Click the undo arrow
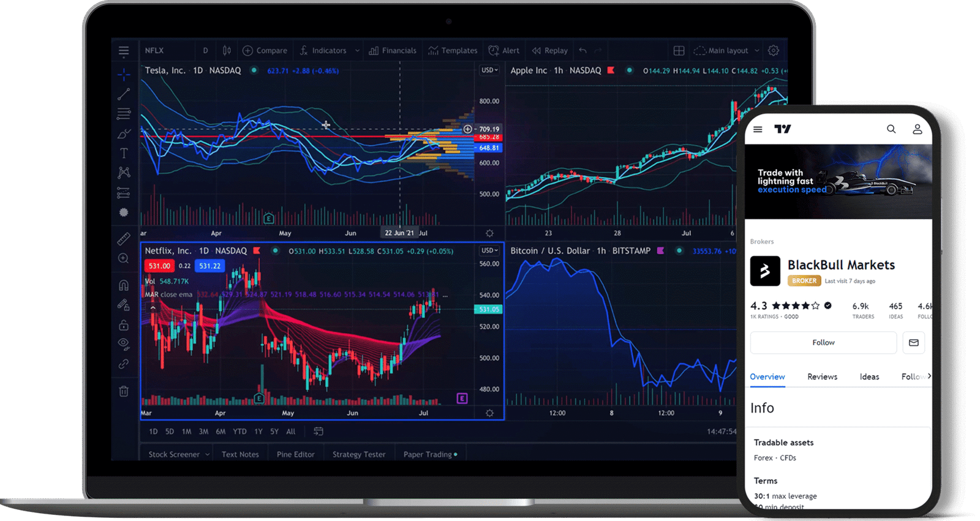Image resolution: width=980 pixels, height=521 pixels. [x=582, y=51]
